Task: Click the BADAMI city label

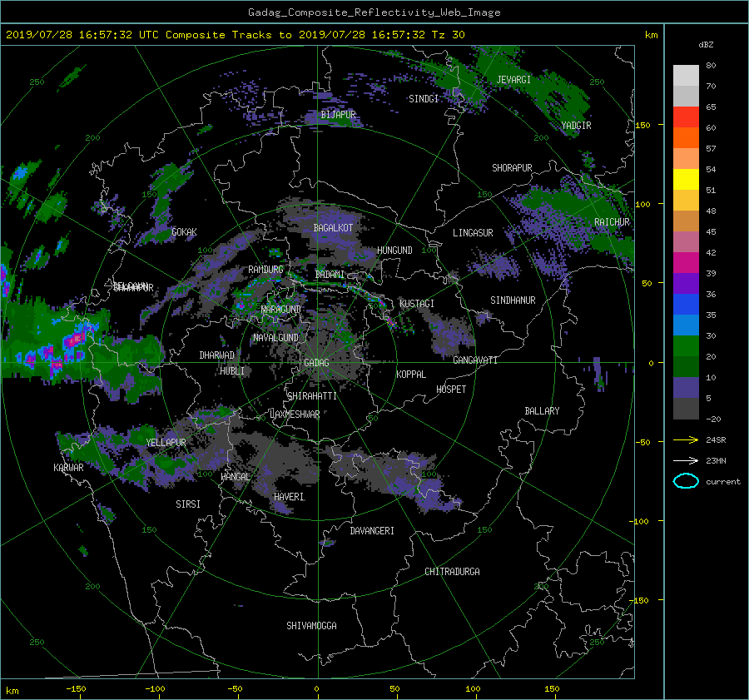Action: click(x=330, y=275)
